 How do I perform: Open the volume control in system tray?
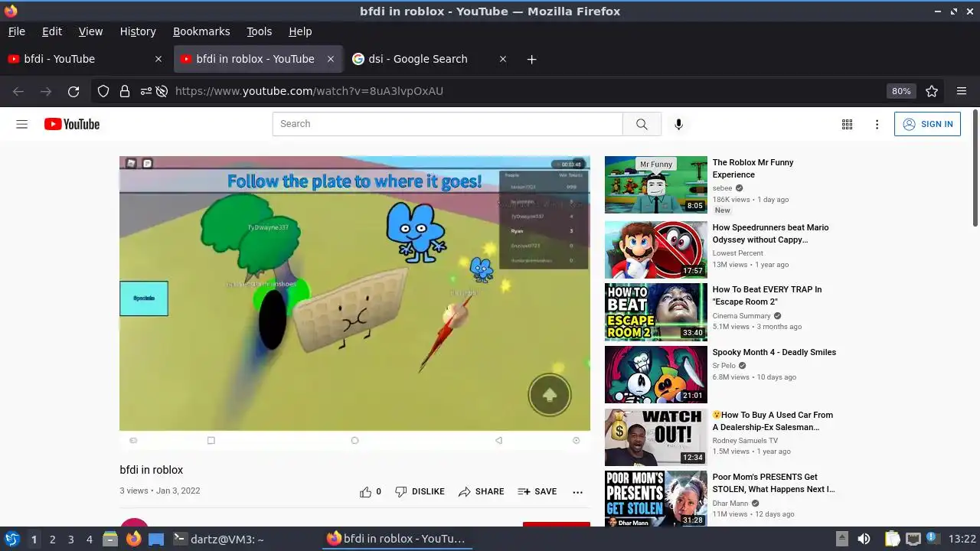click(x=864, y=539)
